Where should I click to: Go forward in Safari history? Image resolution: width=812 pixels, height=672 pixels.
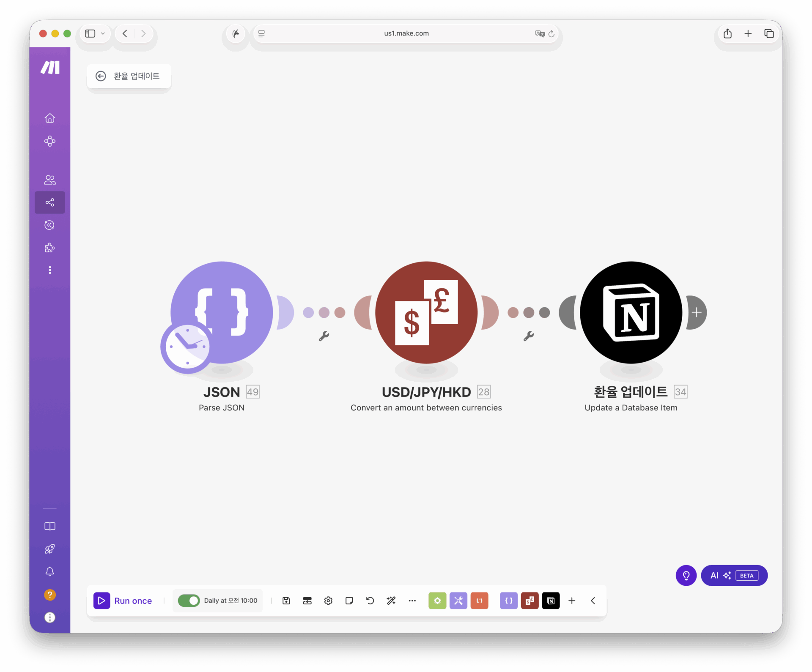click(143, 33)
